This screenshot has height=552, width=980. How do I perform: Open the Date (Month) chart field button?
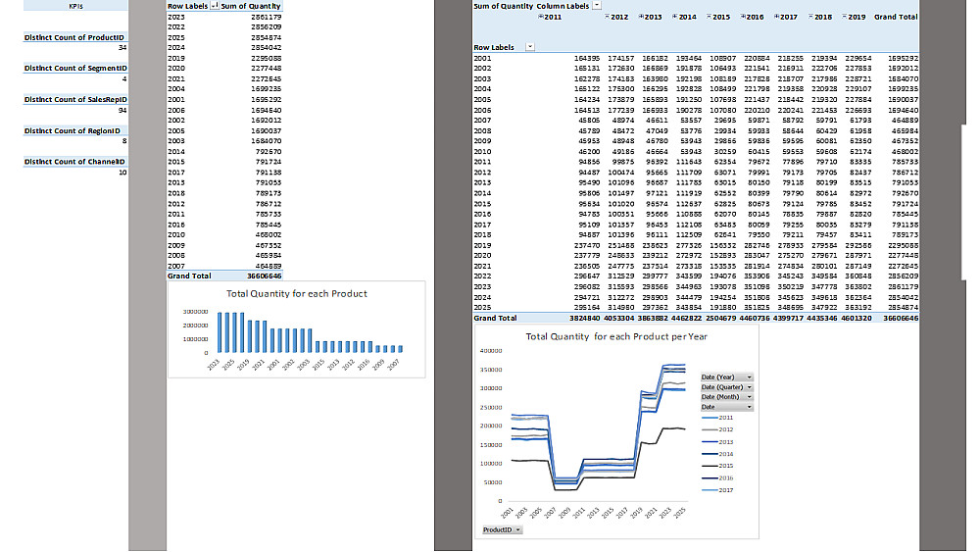tap(727, 397)
